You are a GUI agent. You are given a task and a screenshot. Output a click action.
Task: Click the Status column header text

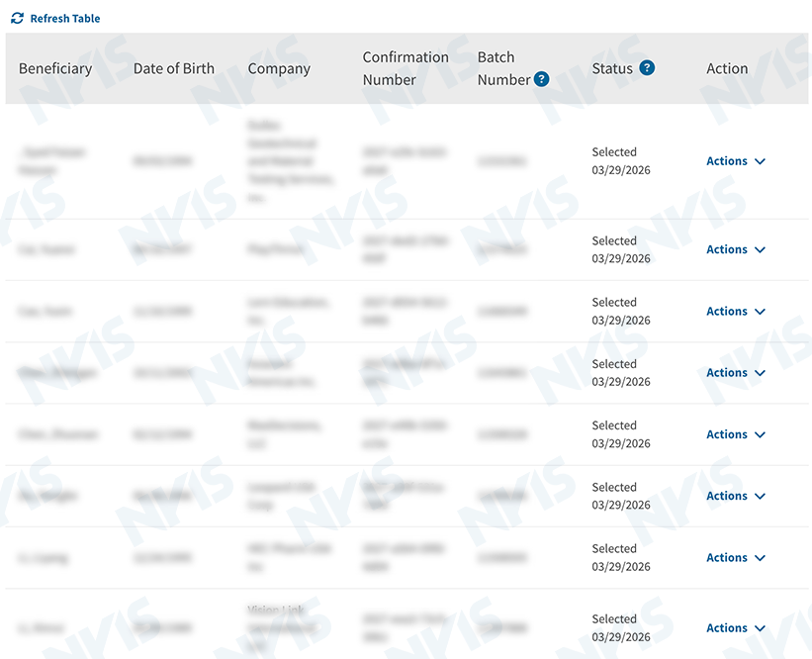612,69
